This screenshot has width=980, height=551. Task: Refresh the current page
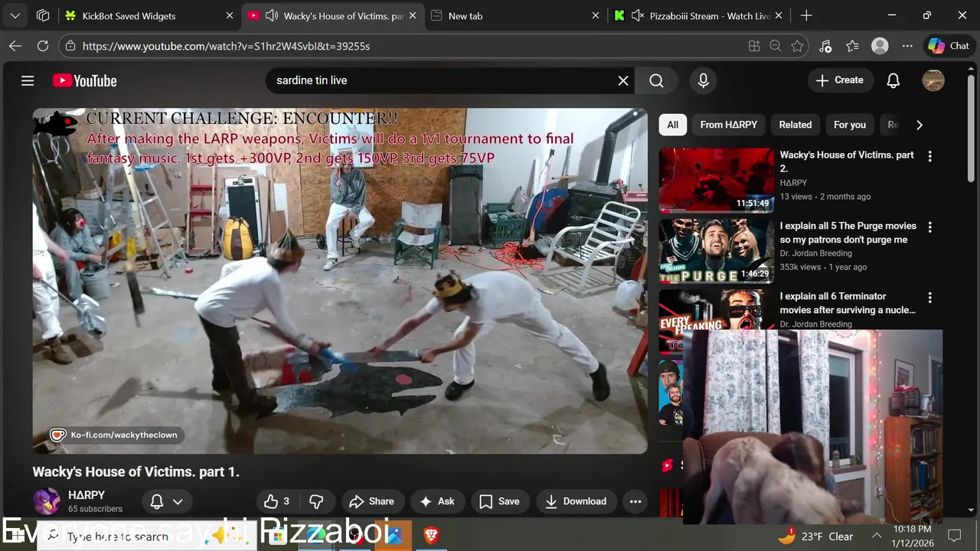43,46
